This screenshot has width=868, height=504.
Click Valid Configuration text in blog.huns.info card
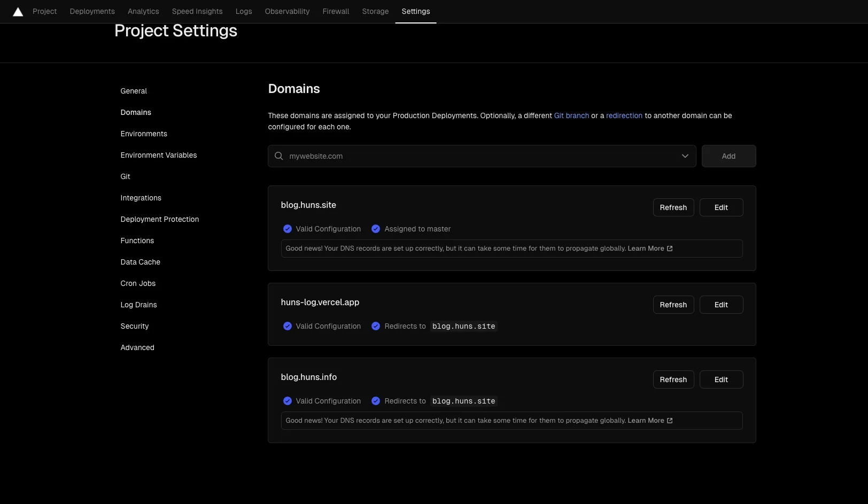[x=328, y=401]
